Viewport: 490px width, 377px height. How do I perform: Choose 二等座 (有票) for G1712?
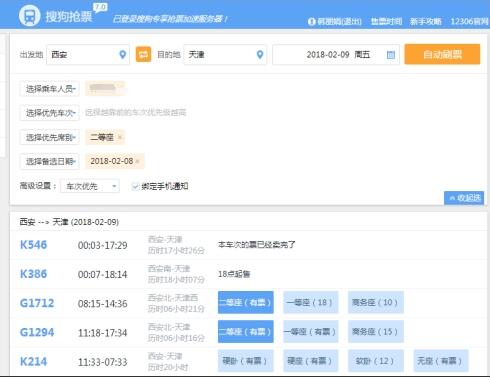click(246, 302)
